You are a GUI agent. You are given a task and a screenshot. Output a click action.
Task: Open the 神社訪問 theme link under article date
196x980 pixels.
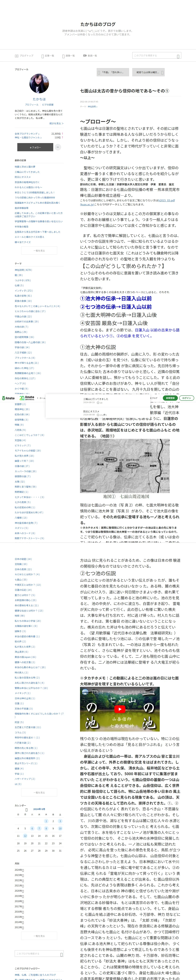pyautogui.click(x=92, y=106)
